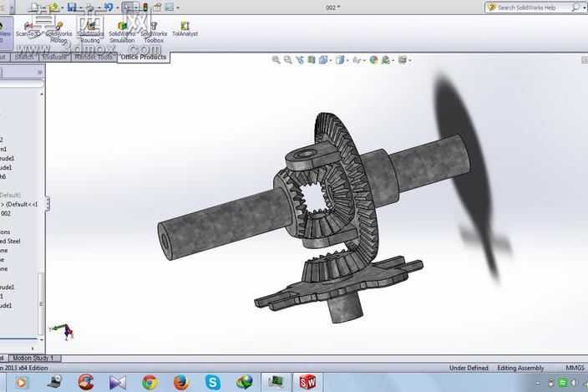Screen dimensions: 588x392
Task: Toggle the SolidWorks Motion add-in
Action: tap(58, 32)
